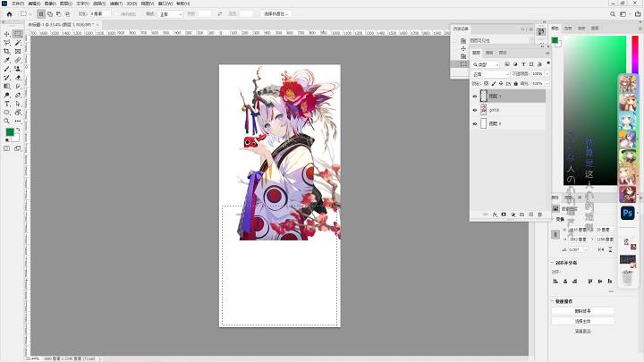Select the Gradient tool

(7, 86)
